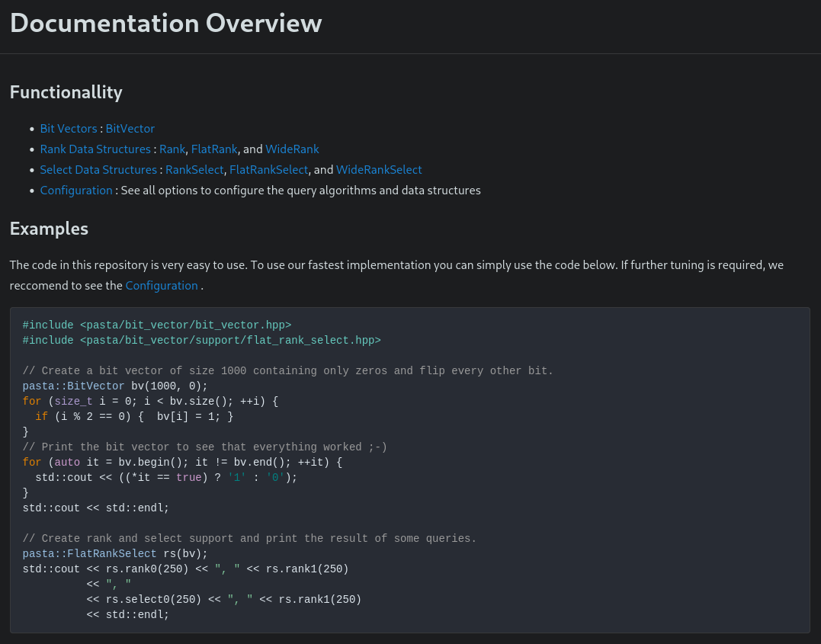Screen dimensions: 821x644
Task: Click pasta::BitVector in the code block
Action: (73, 386)
